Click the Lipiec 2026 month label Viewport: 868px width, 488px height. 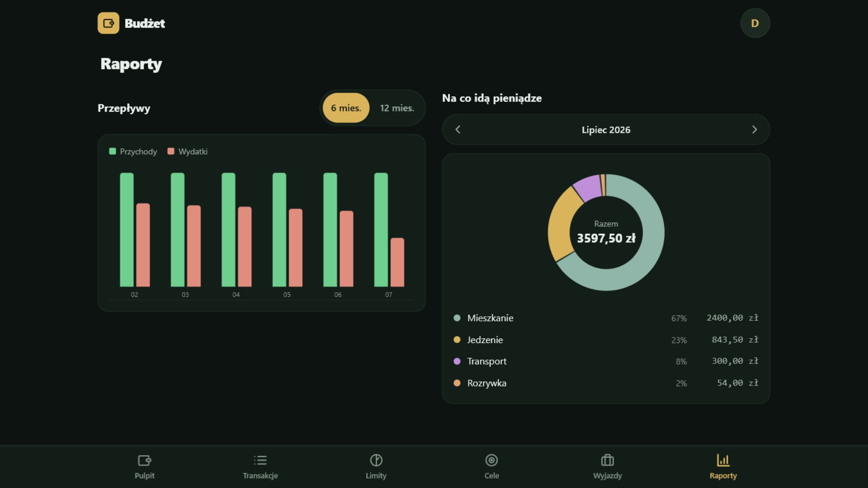606,130
